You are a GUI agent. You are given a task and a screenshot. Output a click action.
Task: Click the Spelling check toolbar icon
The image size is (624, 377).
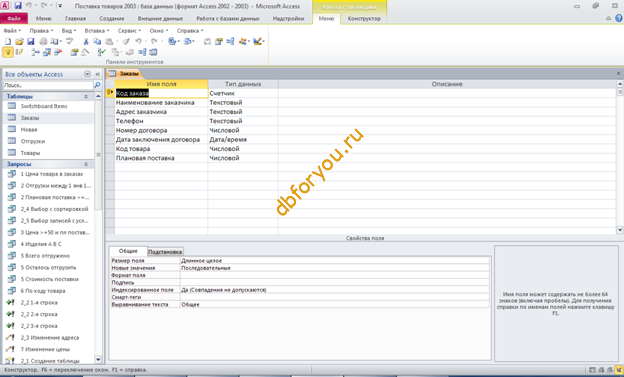tap(70, 41)
